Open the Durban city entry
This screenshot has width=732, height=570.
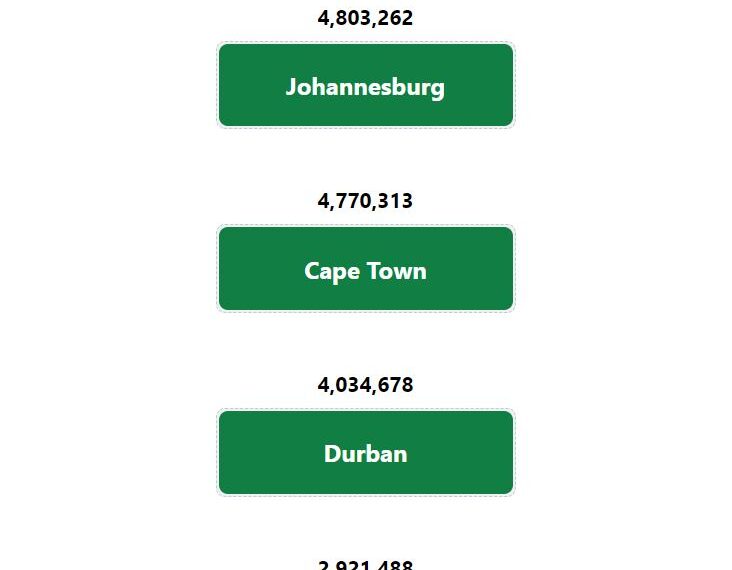click(366, 452)
